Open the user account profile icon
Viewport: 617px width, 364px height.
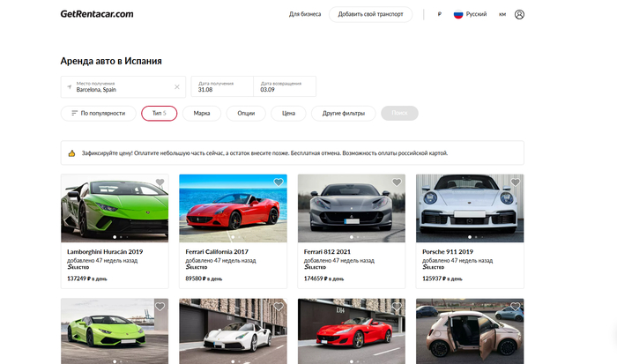click(519, 15)
